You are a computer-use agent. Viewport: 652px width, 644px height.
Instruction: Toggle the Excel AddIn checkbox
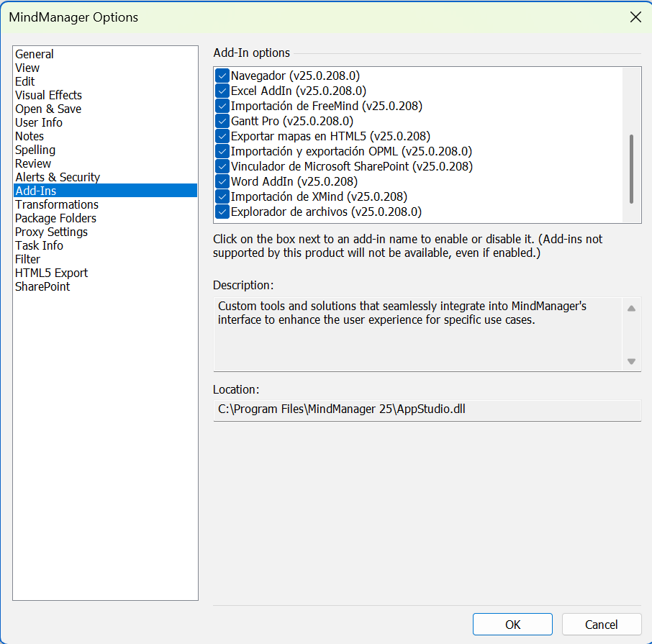tap(222, 91)
